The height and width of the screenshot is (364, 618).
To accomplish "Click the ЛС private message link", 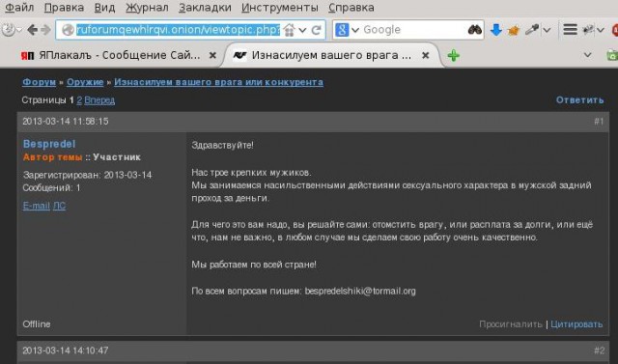I will (x=59, y=206).
